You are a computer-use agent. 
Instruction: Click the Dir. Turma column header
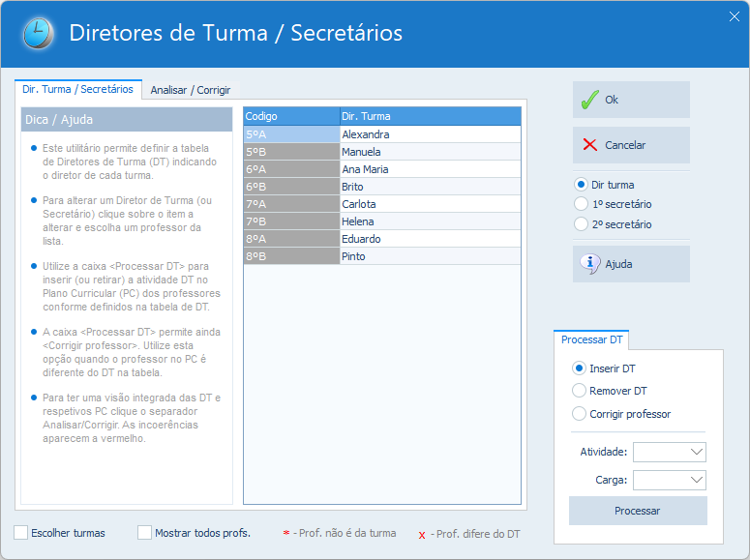430,116
